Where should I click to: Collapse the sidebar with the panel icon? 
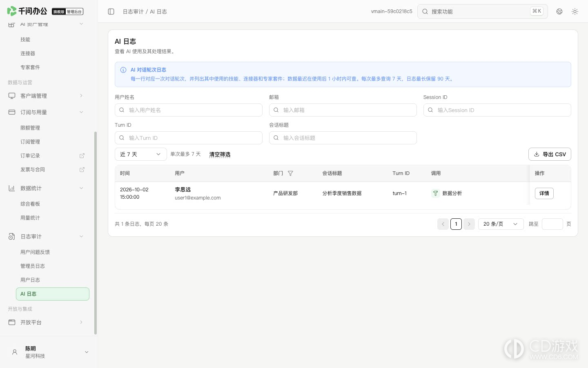pyautogui.click(x=111, y=11)
